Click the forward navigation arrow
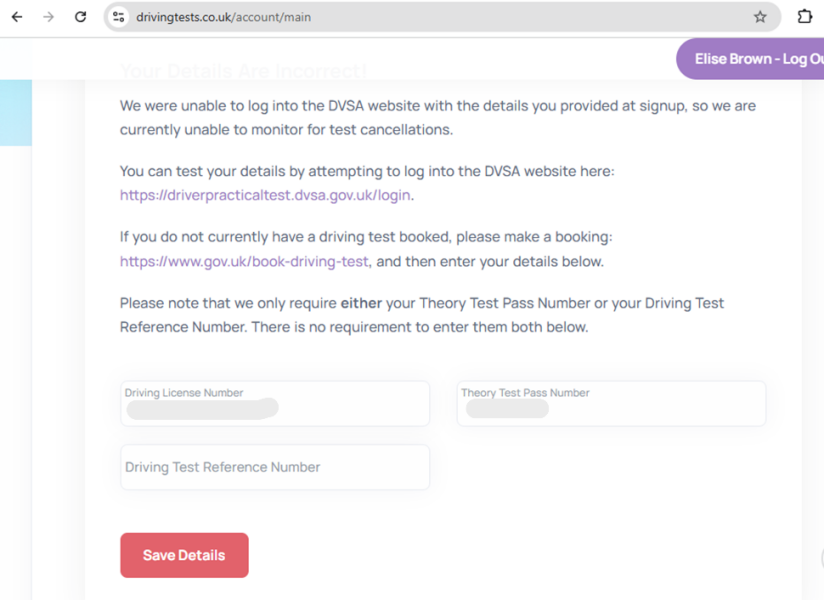 click(x=47, y=16)
